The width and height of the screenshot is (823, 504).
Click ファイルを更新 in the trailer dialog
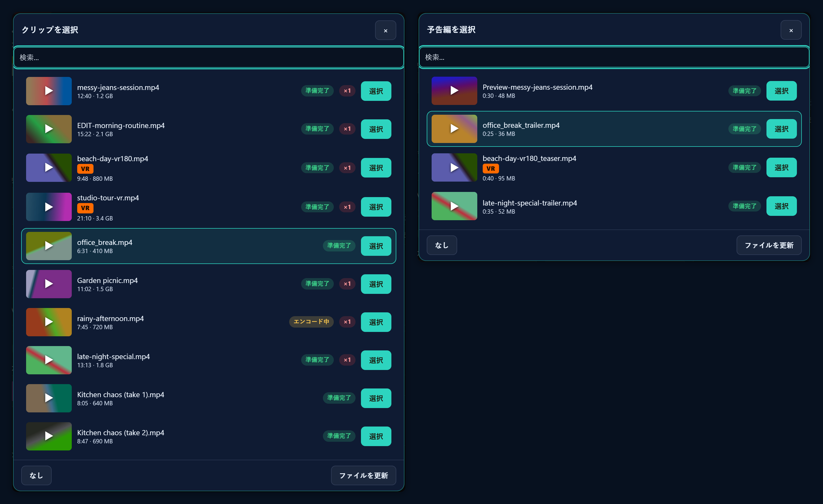click(x=769, y=245)
